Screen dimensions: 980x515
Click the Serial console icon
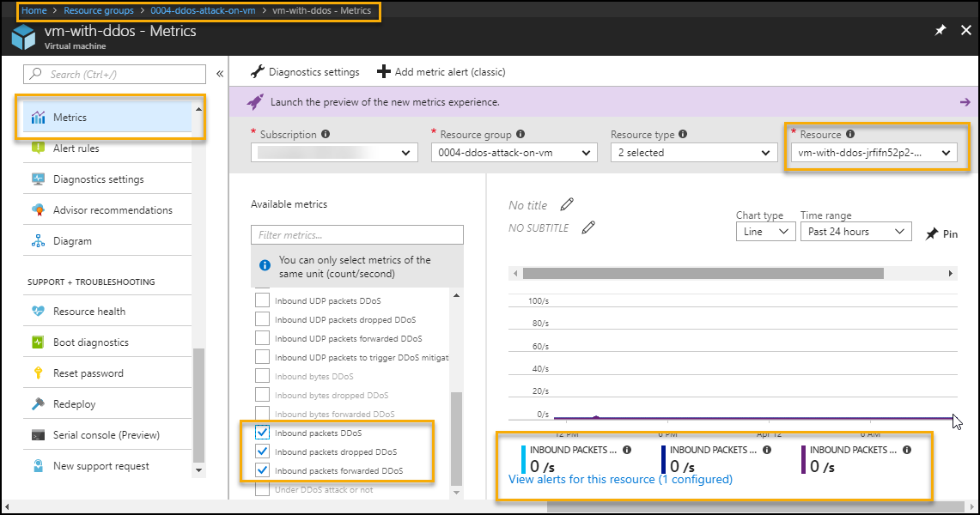[38, 435]
